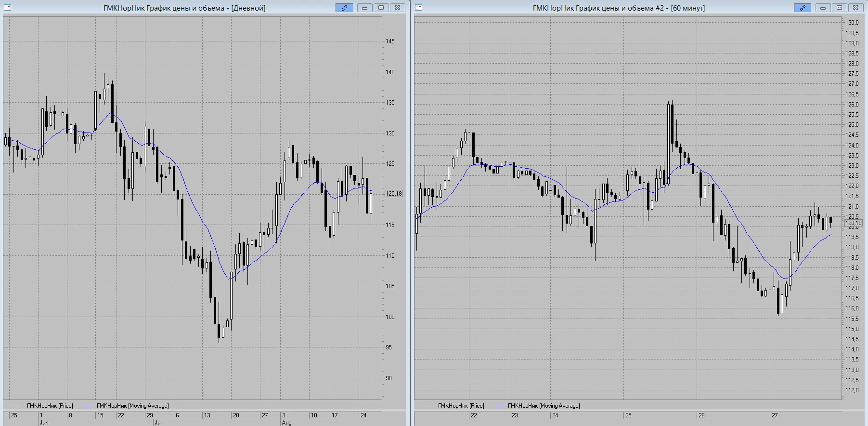Click the Aug month label on the Дневной time axis
This screenshot has height=426, width=868.
point(286,423)
